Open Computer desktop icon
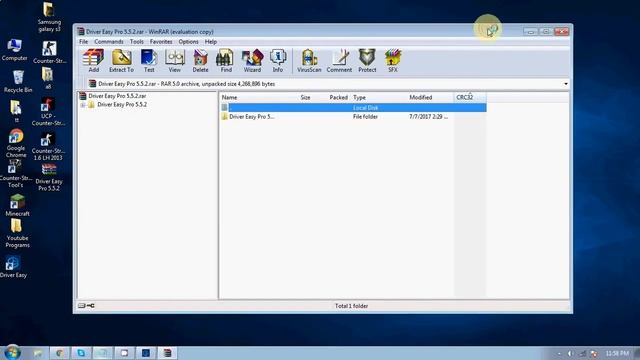Viewport: 640px width, 360px height. [x=15, y=50]
